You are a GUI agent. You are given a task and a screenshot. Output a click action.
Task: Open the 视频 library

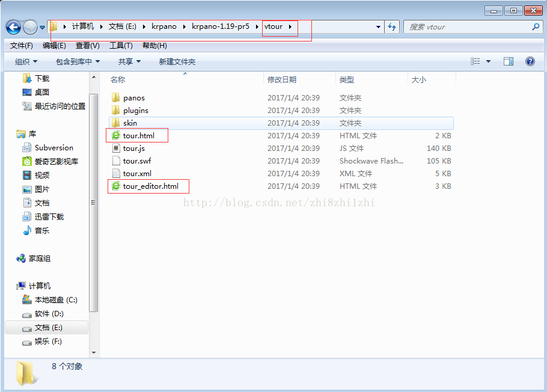[42, 175]
